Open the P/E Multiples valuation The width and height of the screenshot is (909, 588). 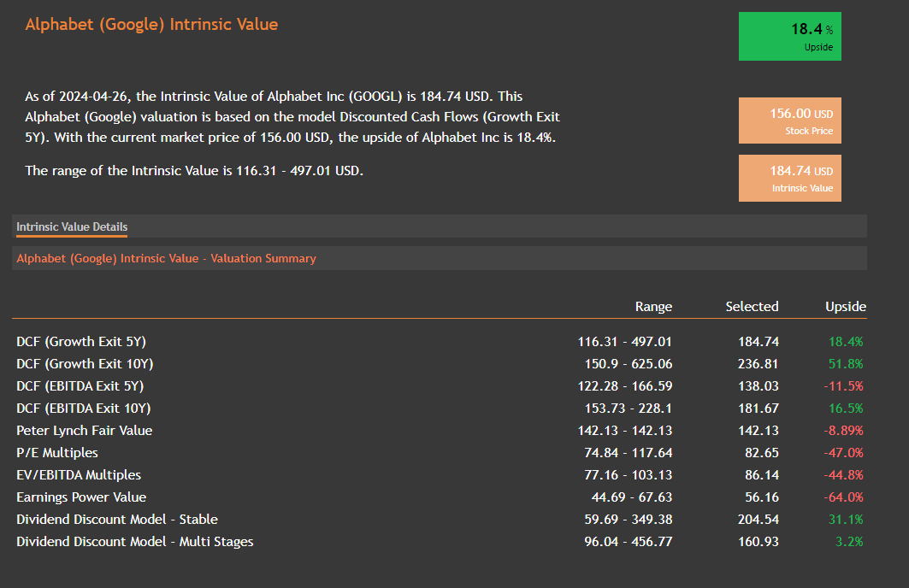point(57,453)
